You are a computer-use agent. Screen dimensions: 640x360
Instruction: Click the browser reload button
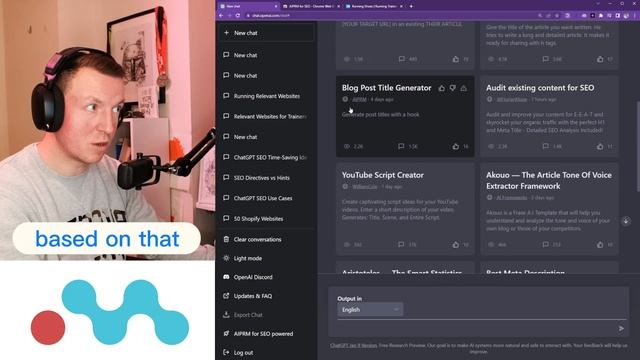coord(238,16)
